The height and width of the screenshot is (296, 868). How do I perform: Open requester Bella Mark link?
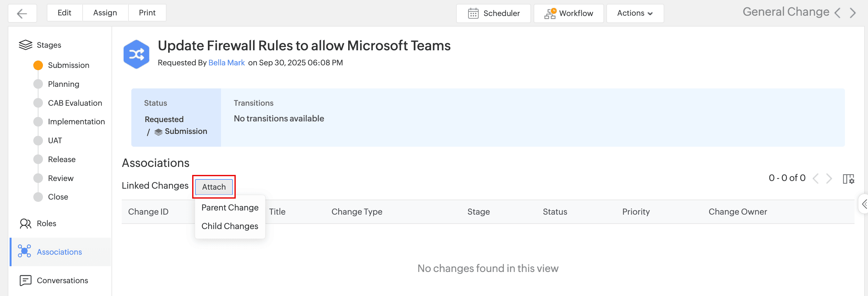[x=226, y=63]
